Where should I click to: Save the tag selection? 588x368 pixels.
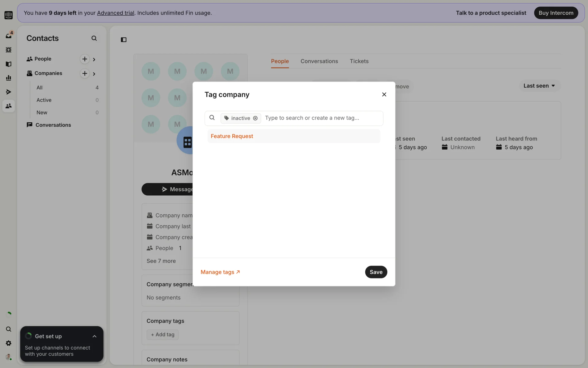pyautogui.click(x=376, y=272)
